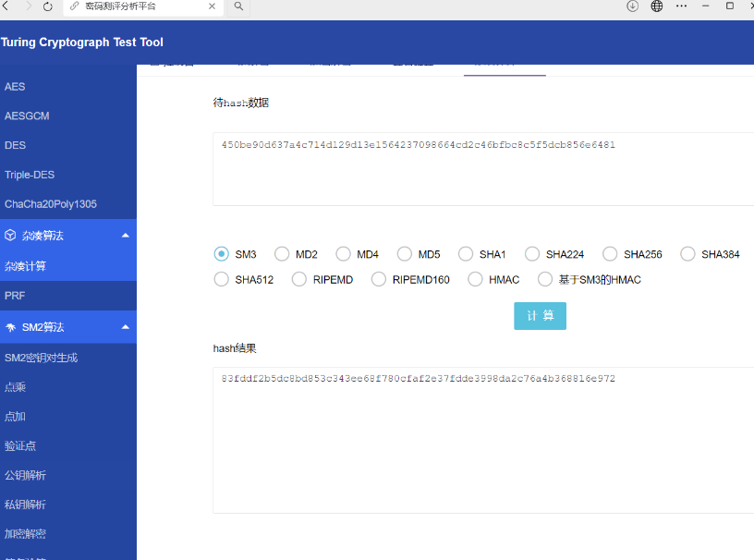Choose the 基于SM3的HMAC radio option
Image resolution: width=754 pixels, height=560 pixels.
point(545,279)
